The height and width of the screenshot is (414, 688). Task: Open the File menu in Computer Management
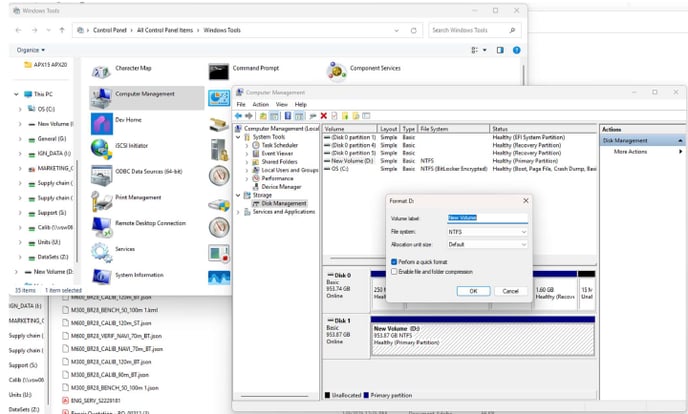pyautogui.click(x=241, y=104)
